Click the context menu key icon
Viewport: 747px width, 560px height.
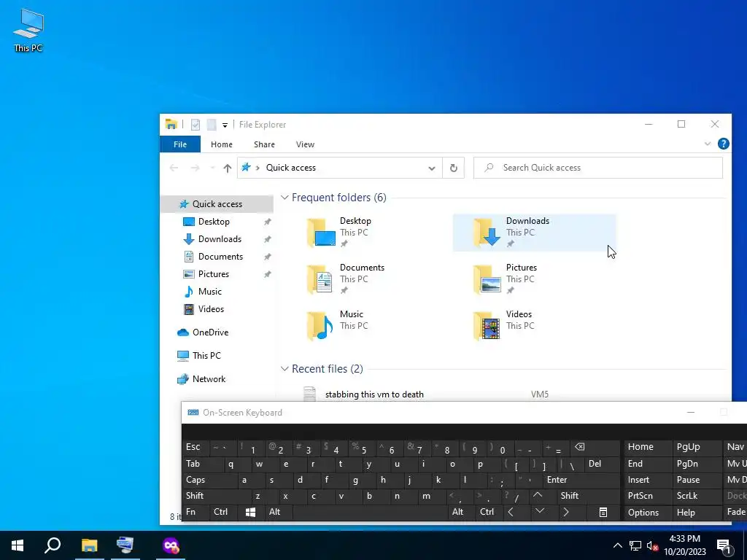point(603,512)
